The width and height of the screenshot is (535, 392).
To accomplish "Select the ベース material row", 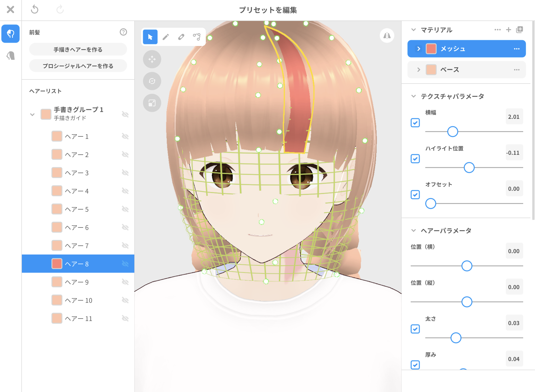I will pyautogui.click(x=466, y=70).
